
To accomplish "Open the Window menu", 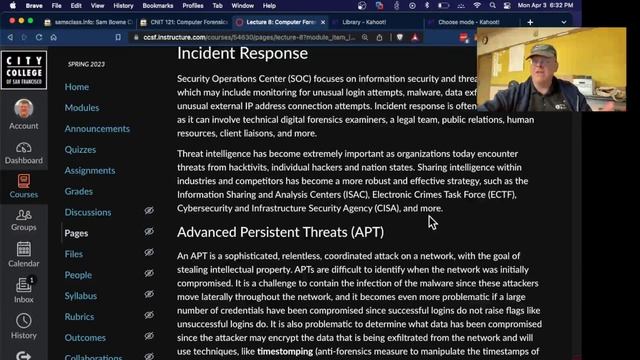I will point(242,6).
